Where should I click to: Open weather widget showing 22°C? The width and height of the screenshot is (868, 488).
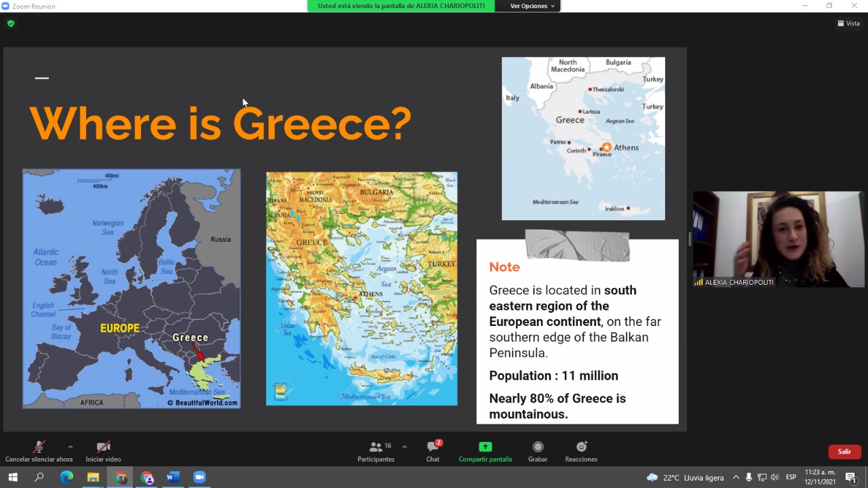tap(685, 477)
